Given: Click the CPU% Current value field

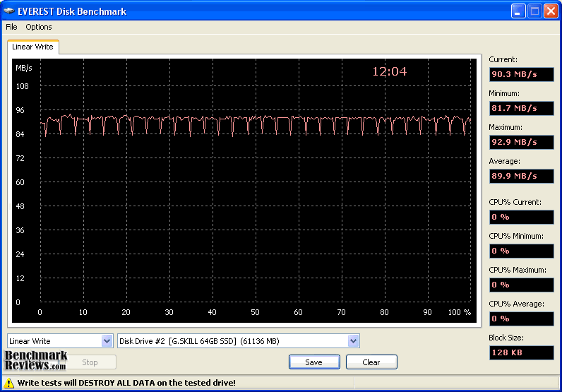Looking at the screenshot, I should (521, 217).
